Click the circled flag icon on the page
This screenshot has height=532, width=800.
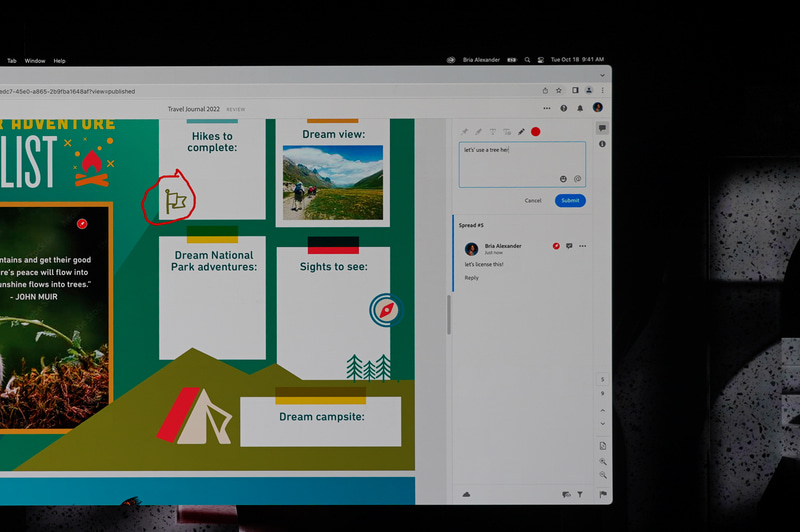(x=175, y=201)
